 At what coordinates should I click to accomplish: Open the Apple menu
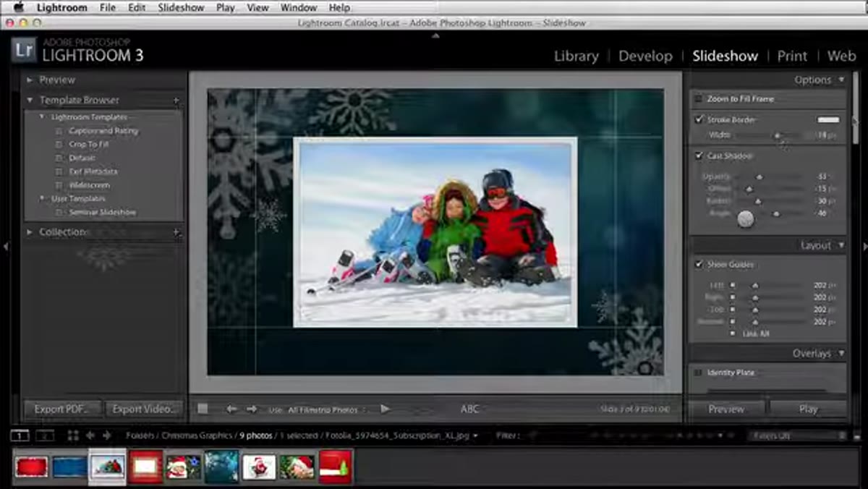coord(18,8)
